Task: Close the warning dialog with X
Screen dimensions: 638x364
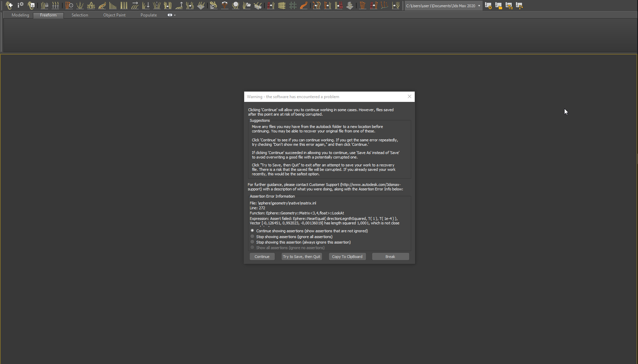Action: 409,96
